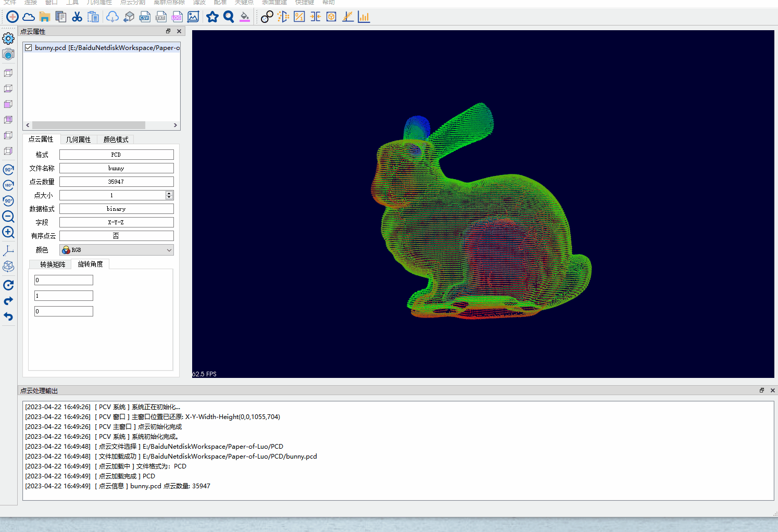The image size is (778, 532).
Task: Decrease 点大小 with the spinner down arrow
Action: pos(169,197)
